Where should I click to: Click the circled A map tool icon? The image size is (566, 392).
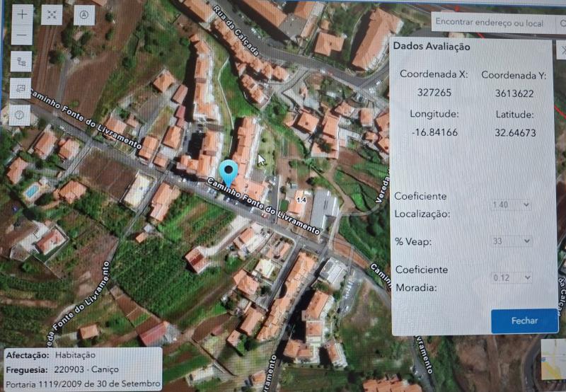click(x=84, y=15)
